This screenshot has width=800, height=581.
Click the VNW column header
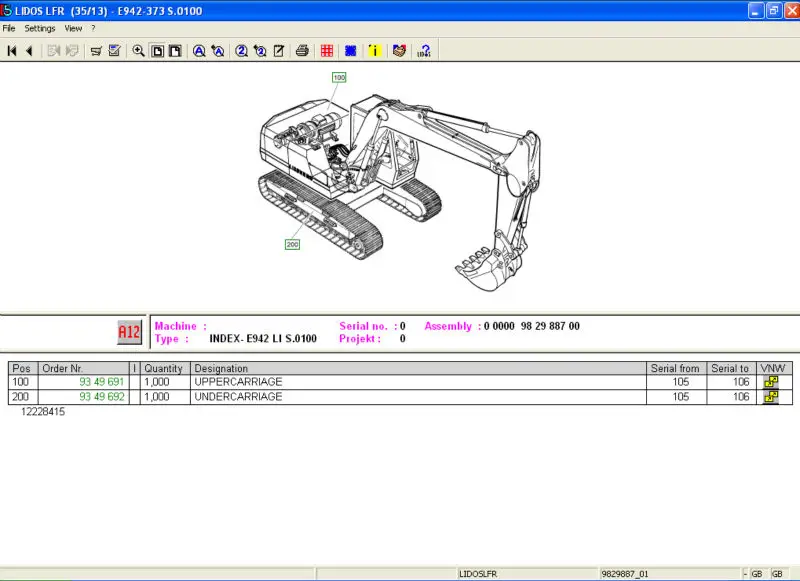click(773, 368)
